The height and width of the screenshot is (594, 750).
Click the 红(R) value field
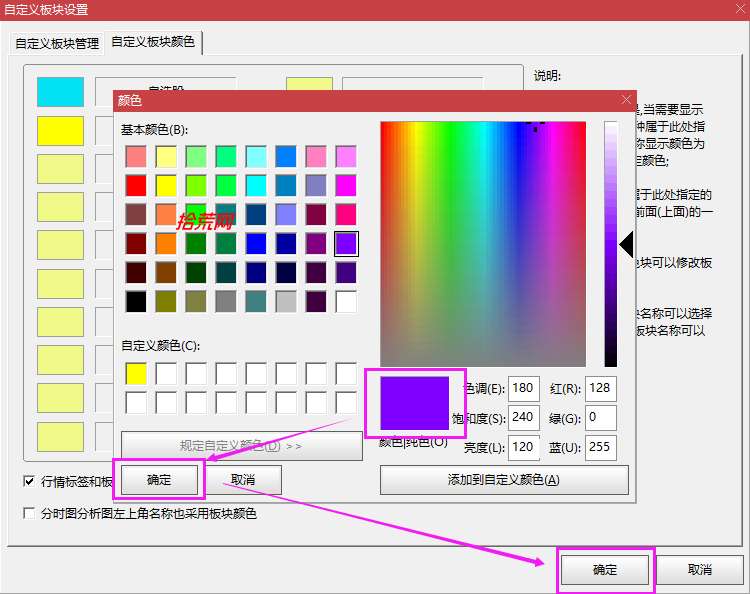601,388
